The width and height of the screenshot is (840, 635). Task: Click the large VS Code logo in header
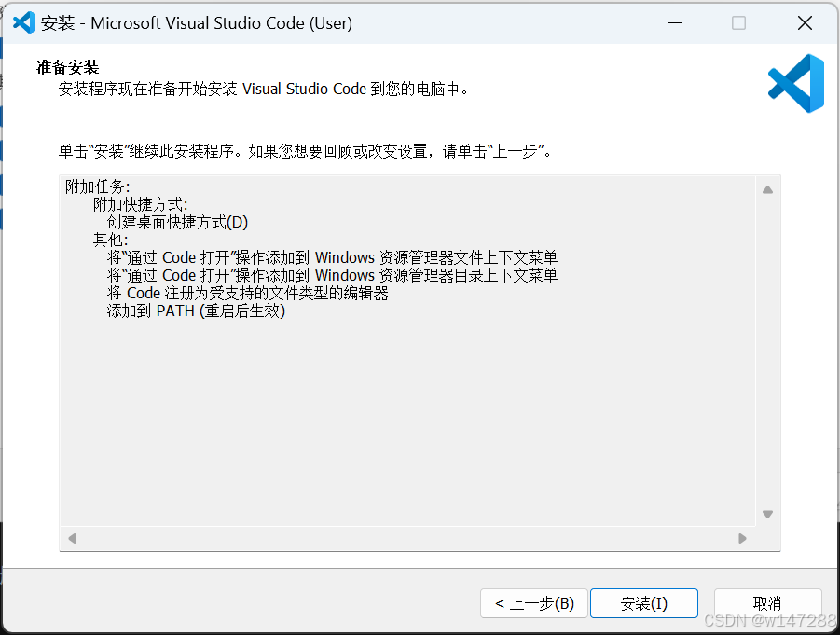click(x=796, y=83)
